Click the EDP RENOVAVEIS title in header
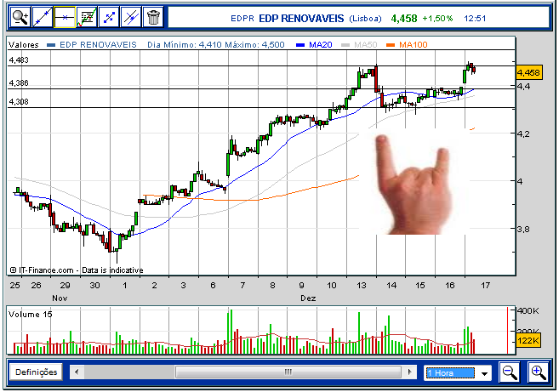This screenshot has width=559, height=392. point(301,19)
